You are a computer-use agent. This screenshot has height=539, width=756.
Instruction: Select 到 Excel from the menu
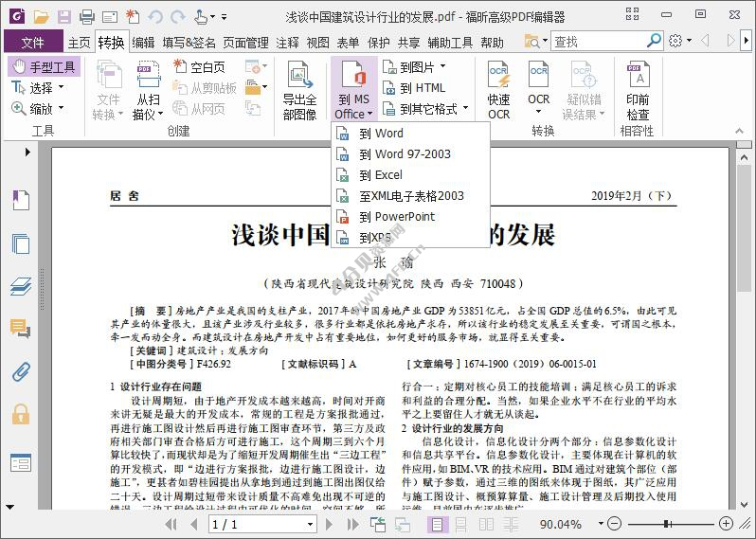click(381, 175)
